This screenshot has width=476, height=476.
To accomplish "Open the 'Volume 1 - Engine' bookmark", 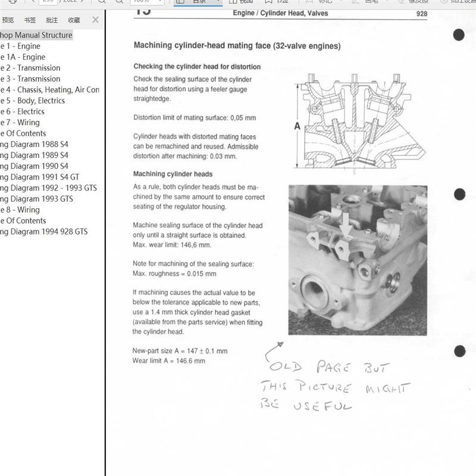I will [20, 46].
